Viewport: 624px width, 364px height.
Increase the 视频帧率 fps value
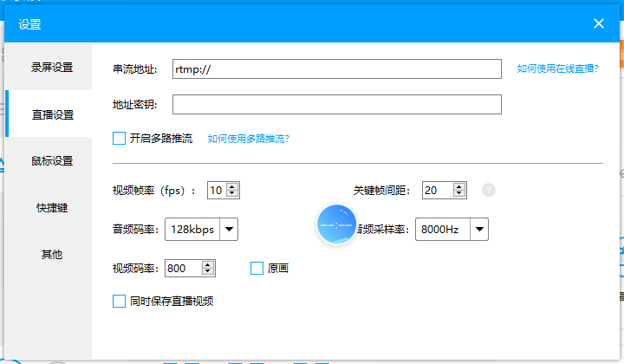[x=232, y=186]
